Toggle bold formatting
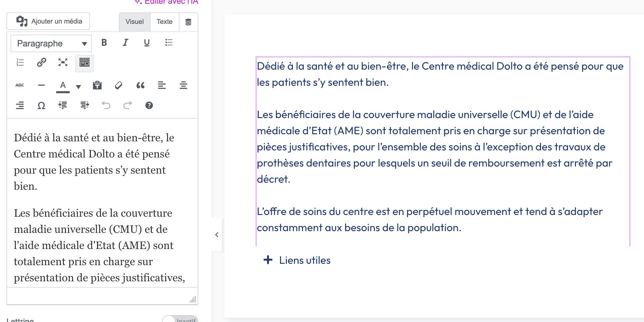 104,43
